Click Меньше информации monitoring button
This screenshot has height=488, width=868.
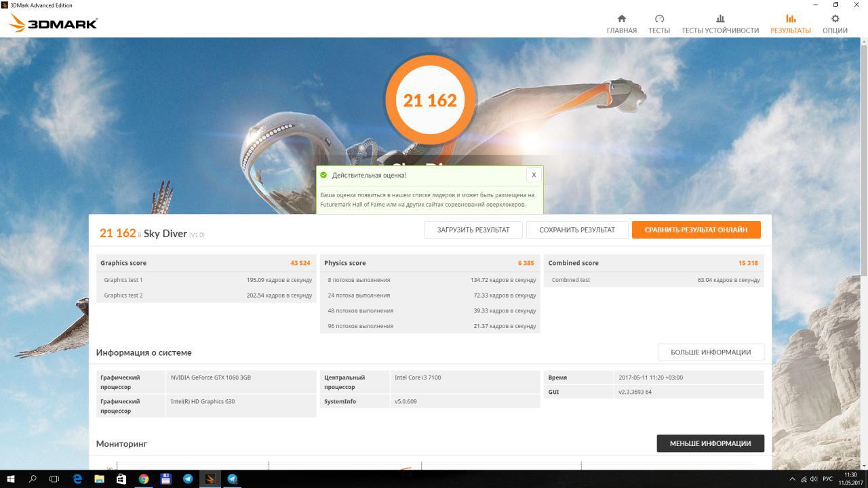711,443
